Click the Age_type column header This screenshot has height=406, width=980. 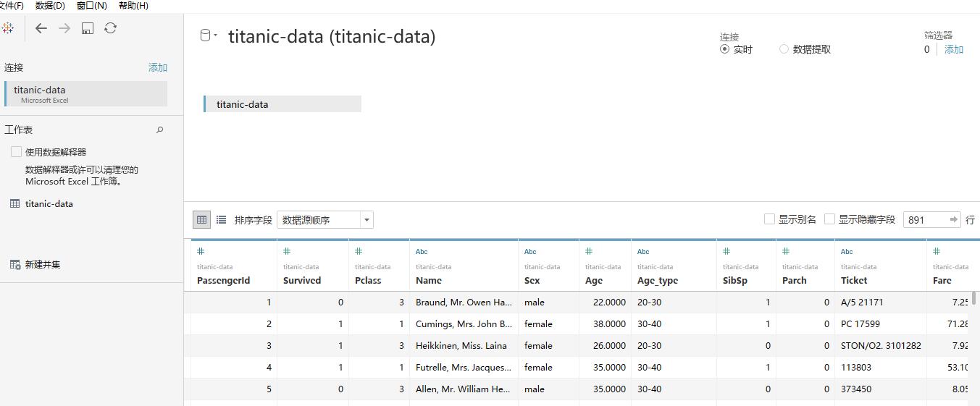pos(658,280)
